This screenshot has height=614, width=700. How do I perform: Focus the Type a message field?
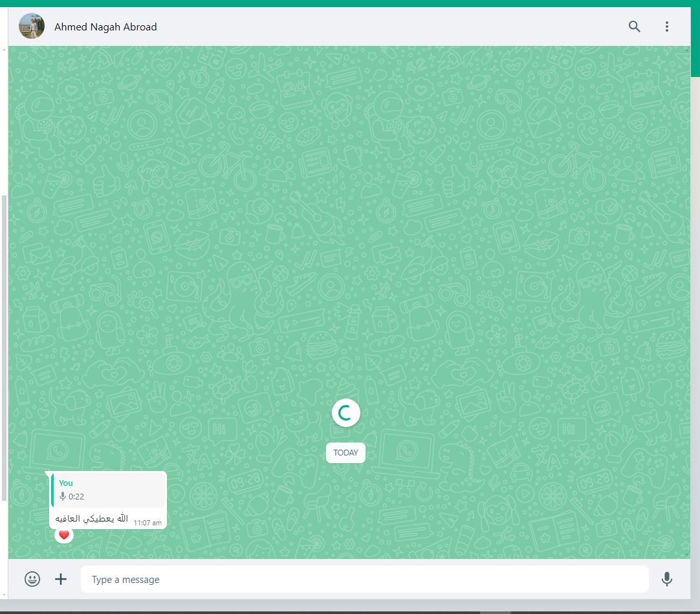tap(364, 579)
